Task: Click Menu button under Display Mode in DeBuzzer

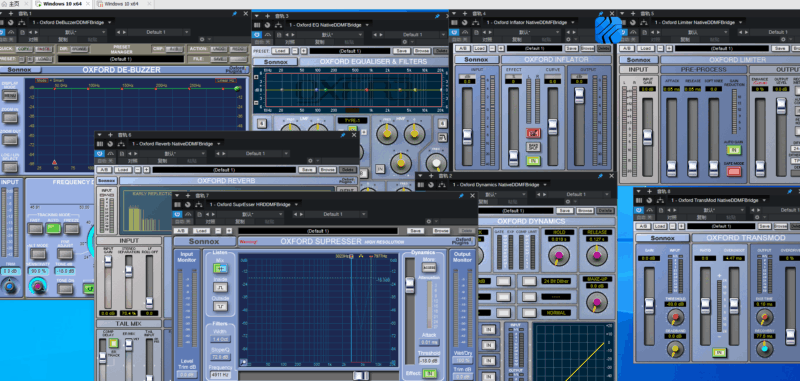Action: point(10,95)
